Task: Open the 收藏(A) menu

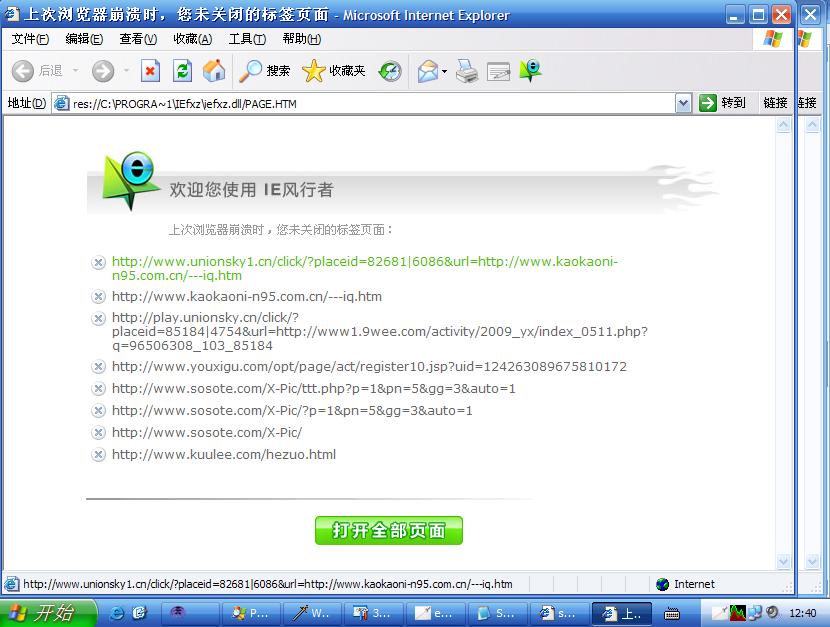Action: tap(193, 39)
